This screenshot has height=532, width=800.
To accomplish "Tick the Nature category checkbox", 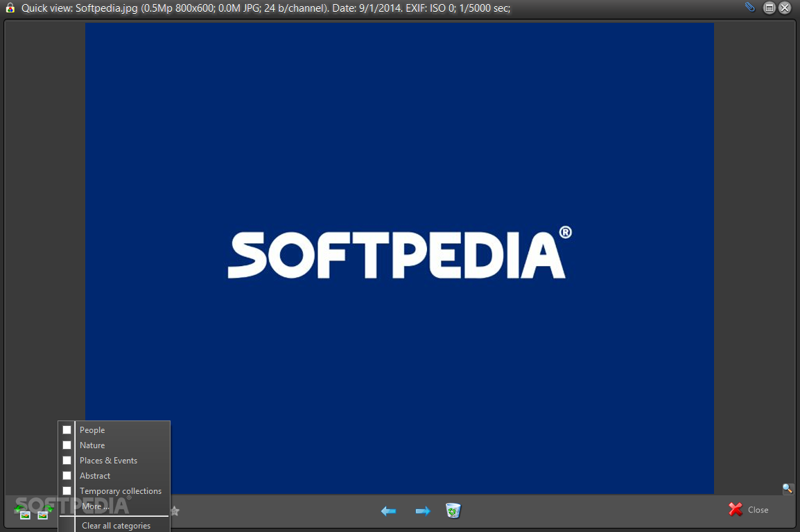I will (67, 445).
